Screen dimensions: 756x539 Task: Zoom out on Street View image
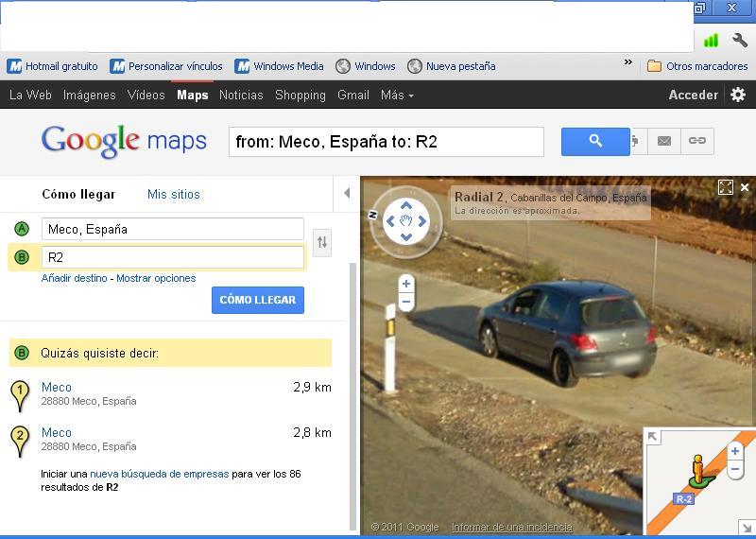(x=406, y=303)
